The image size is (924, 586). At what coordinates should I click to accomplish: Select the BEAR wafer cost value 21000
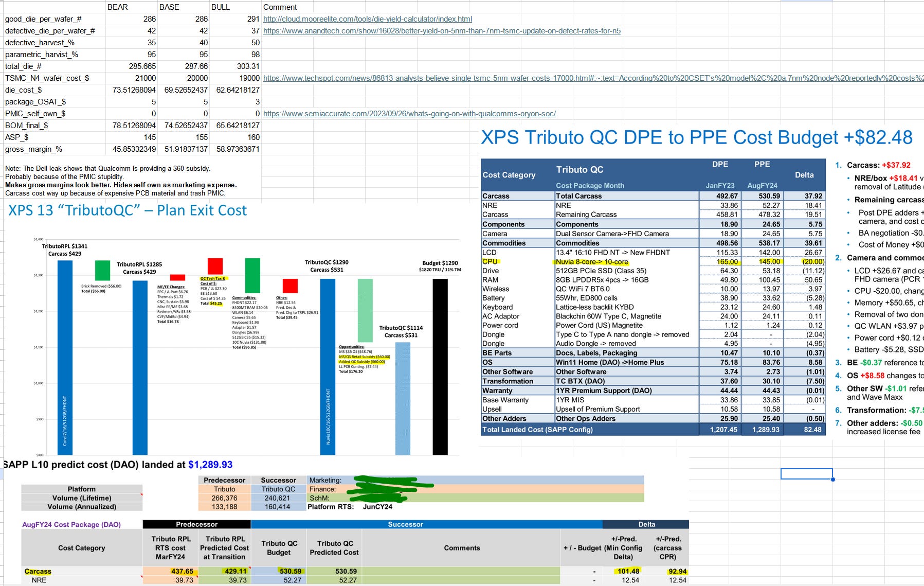[x=146, y=78]
